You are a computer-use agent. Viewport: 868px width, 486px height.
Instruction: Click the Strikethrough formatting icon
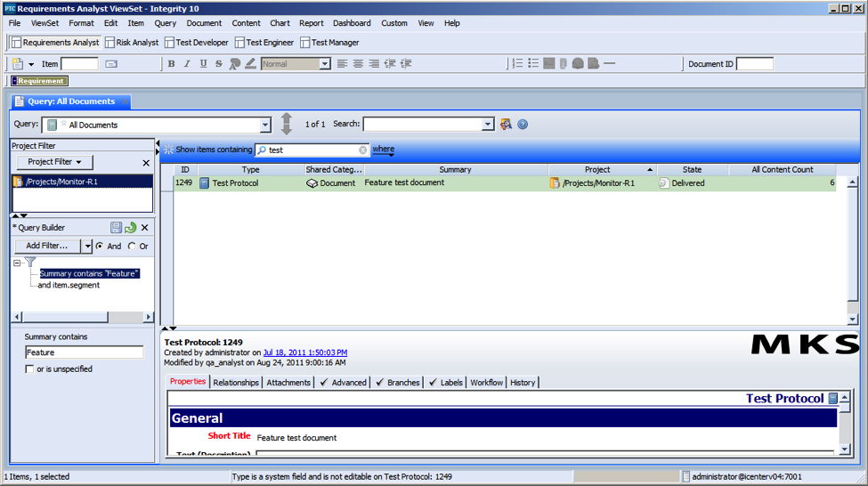(219, 64)
